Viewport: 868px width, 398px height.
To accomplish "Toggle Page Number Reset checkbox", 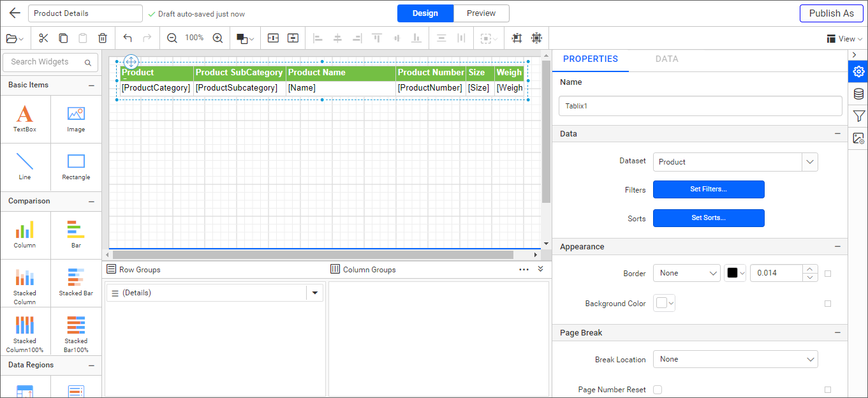I will [658, 390].
